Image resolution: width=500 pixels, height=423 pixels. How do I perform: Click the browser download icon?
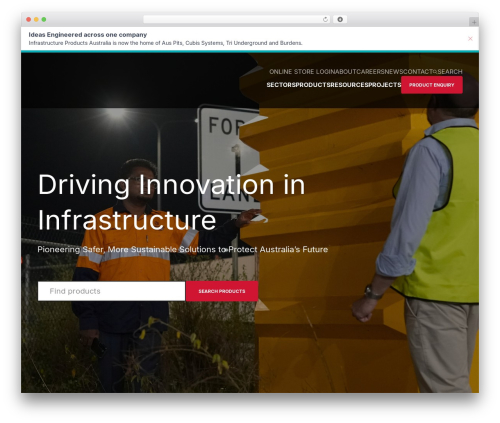pyautogui.click(x=340, y=19)
